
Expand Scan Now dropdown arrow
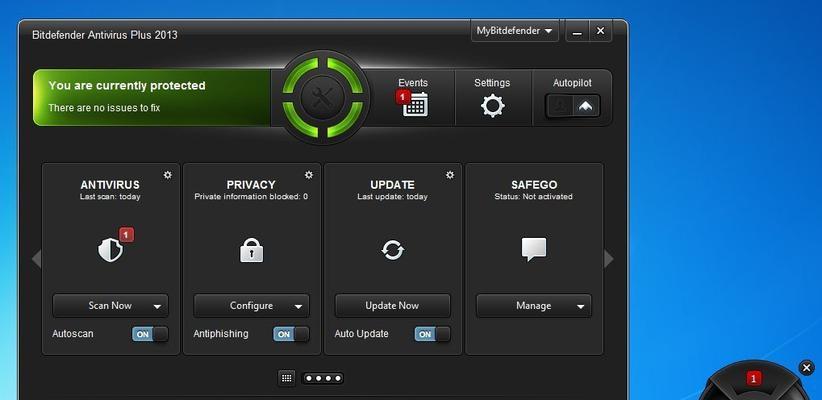tap(157, 307)
